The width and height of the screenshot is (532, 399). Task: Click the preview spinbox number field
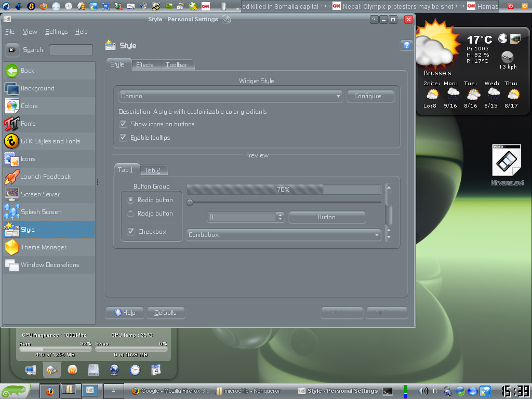point(242,217)
